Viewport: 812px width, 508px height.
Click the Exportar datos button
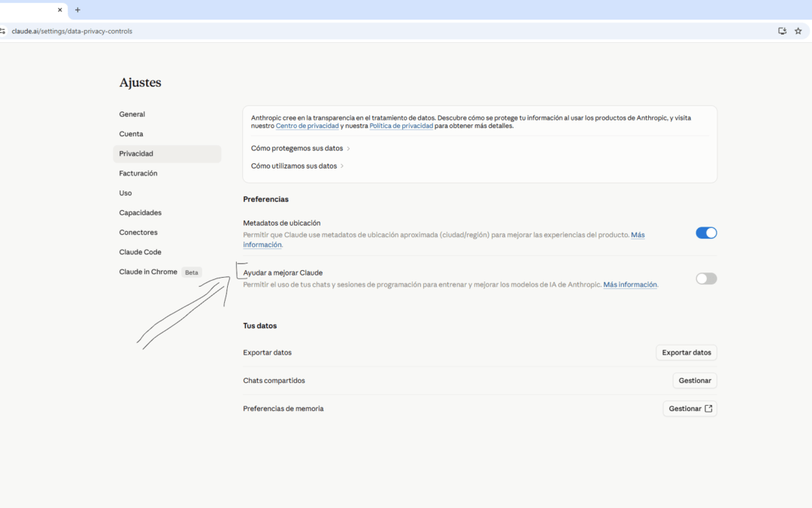[x=686, y=352]
